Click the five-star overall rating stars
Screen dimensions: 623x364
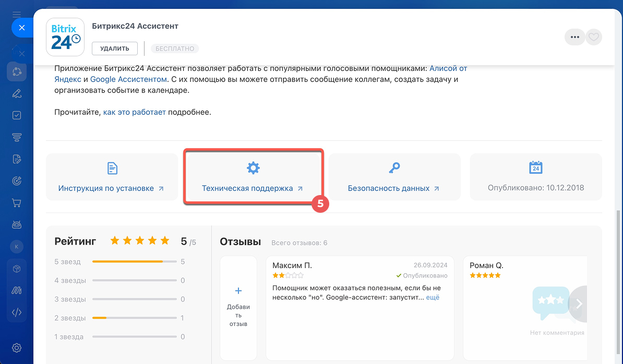click(140, 240)
